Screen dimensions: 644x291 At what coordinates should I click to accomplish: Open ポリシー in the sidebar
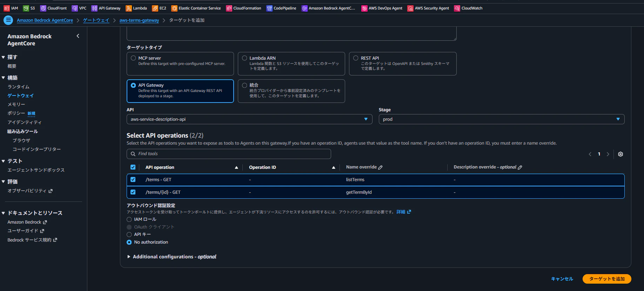[16, 113]
